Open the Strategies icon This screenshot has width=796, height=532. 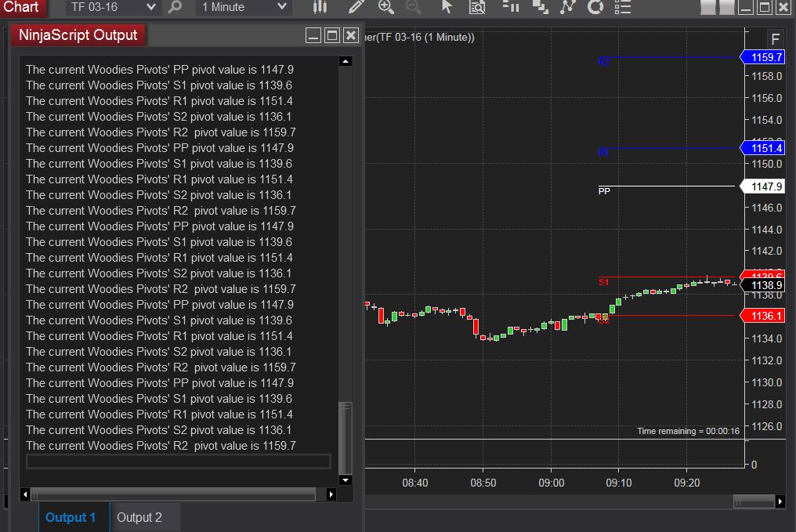pyautogui.click(x=595, y=6)
